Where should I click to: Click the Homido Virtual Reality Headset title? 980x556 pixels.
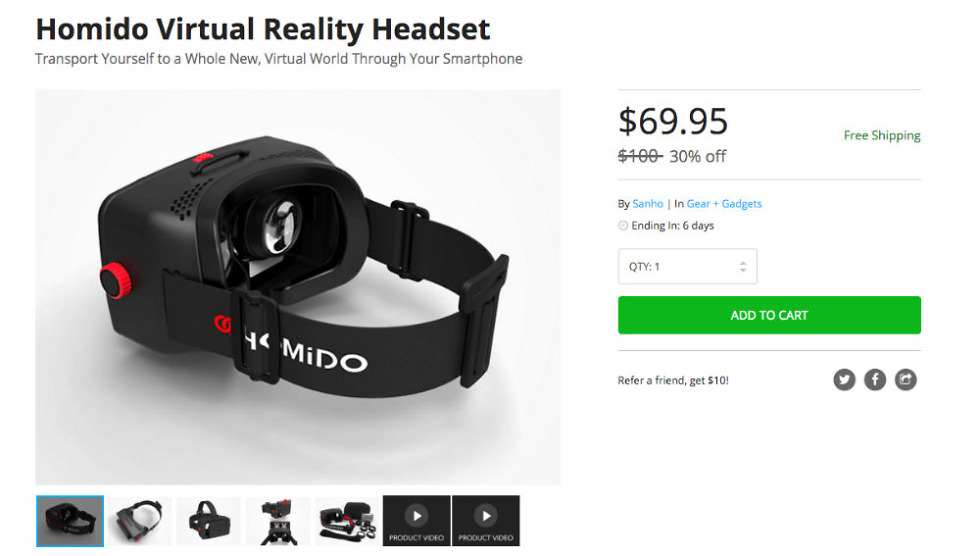coord(262,29)
